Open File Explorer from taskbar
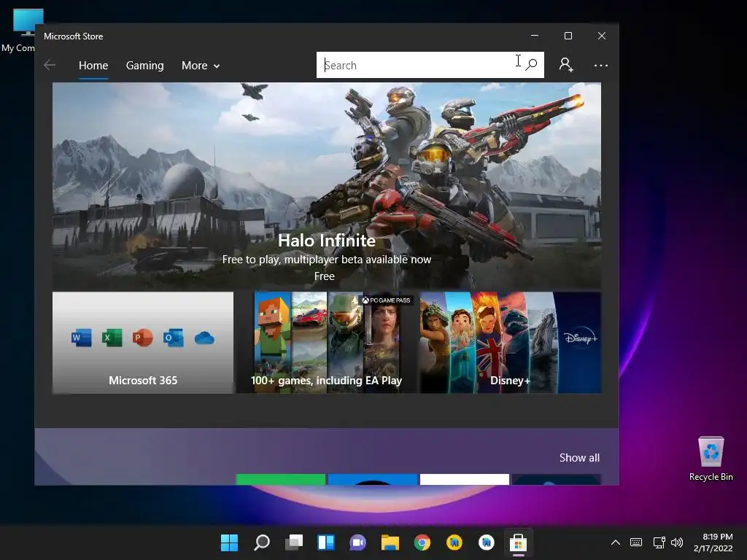747x560 pixels. point(390,542)
